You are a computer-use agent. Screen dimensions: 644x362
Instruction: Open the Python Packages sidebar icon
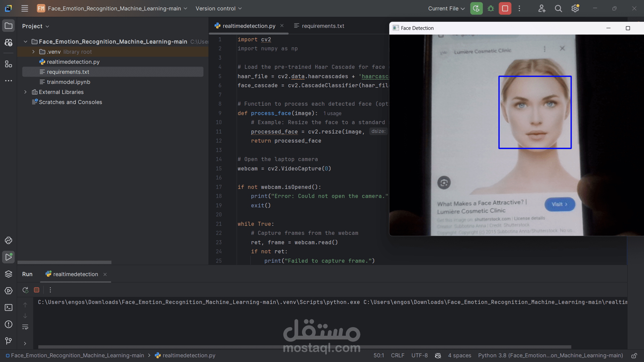pos(8,240)
